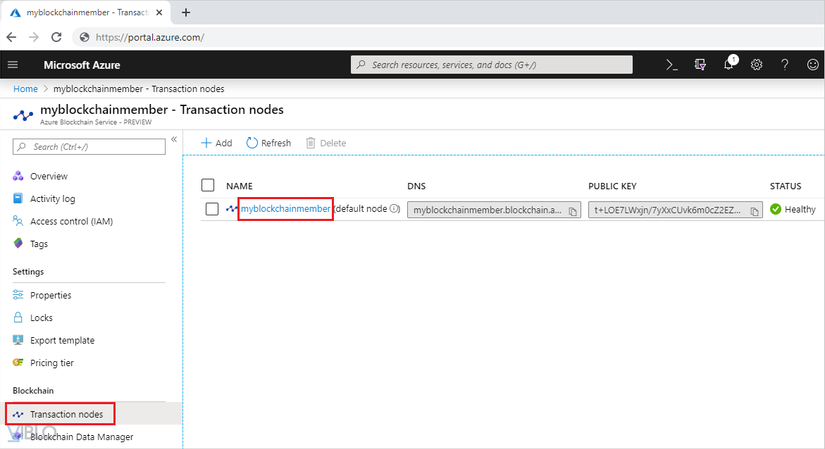825x449 pixels.
Task: Click the green healthy status check icon
Action: click(776, 209)
